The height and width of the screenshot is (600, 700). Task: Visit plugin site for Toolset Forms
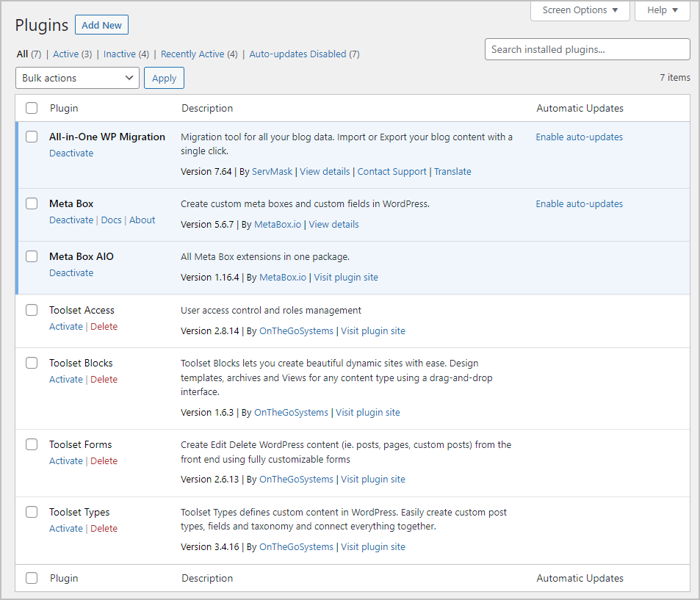[373, 480]
